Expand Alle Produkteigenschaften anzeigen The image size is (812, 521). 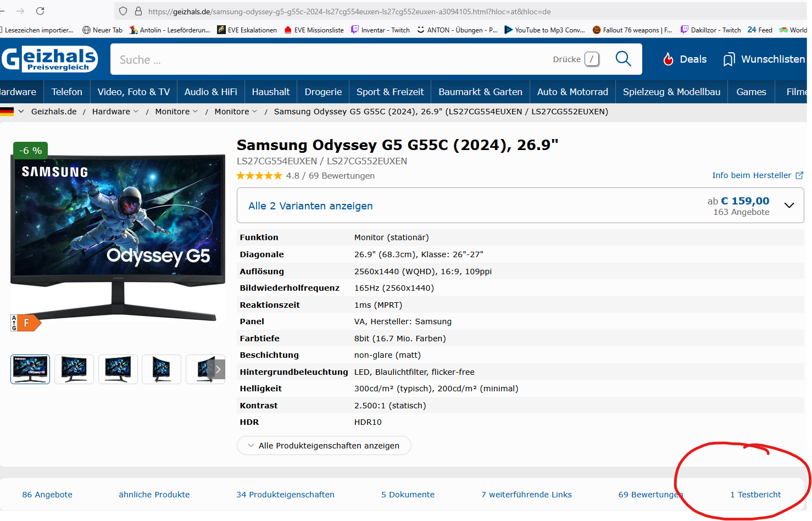coord(324,446)
